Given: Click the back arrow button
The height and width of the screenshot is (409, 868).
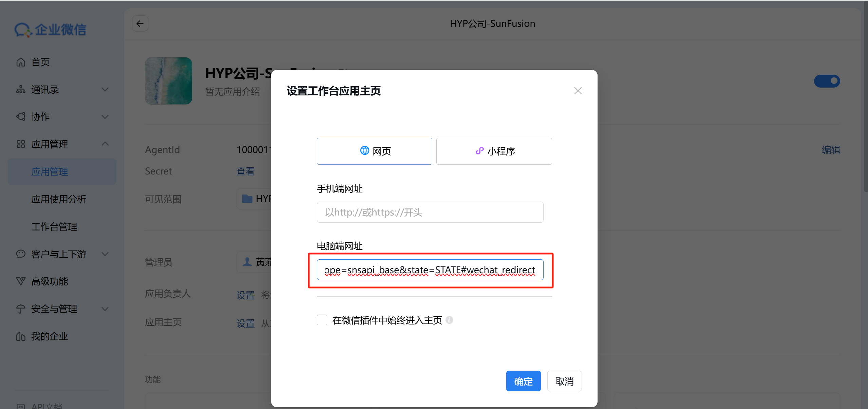Looking at the screenshot, I should coord(140,23).
